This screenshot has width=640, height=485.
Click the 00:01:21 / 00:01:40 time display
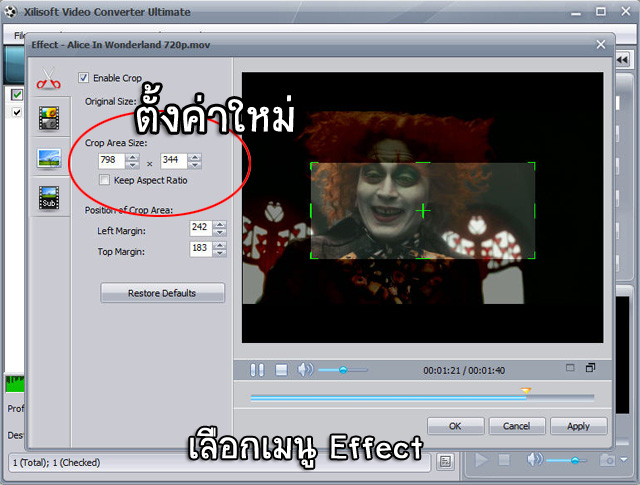[x=464, y=370]
